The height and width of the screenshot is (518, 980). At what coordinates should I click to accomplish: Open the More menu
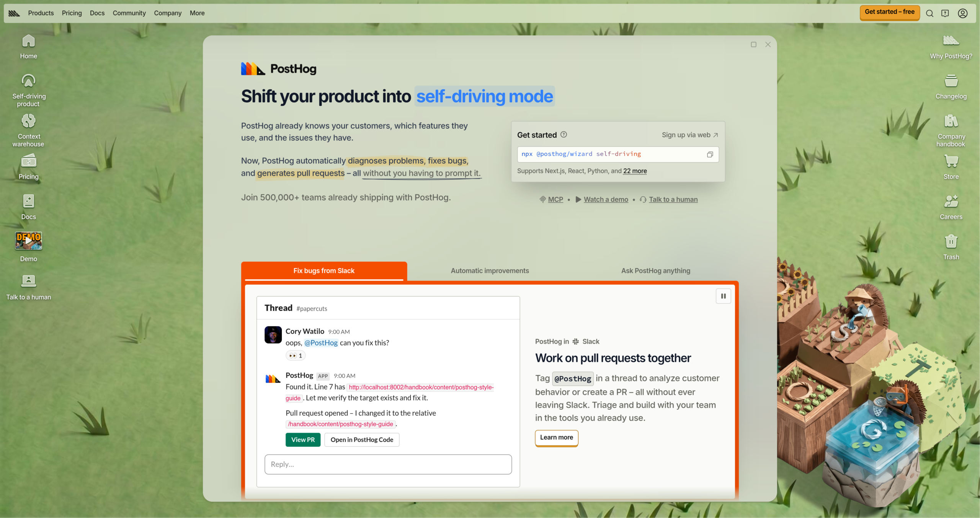pyautogui.click(x=197, y=13)
